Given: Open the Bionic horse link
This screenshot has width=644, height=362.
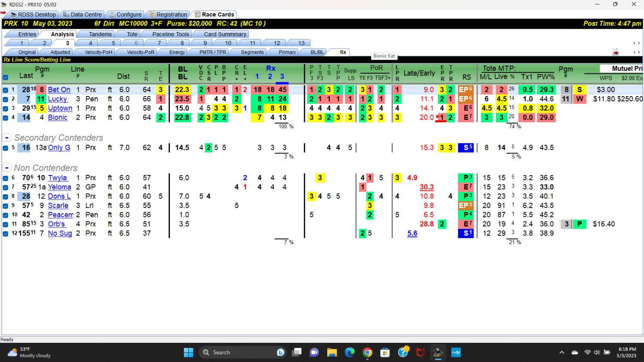Looking at the screenshot, I should pos(58,118).
